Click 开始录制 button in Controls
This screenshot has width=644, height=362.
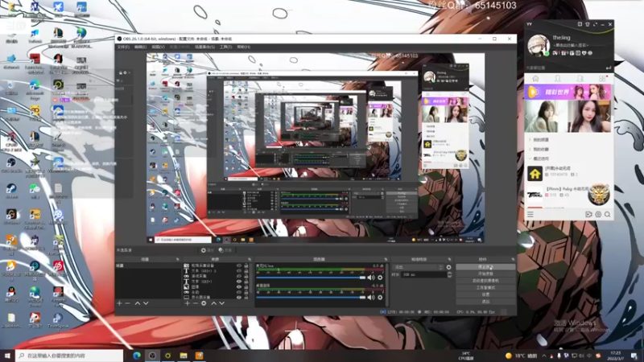[x=485, y=274]
